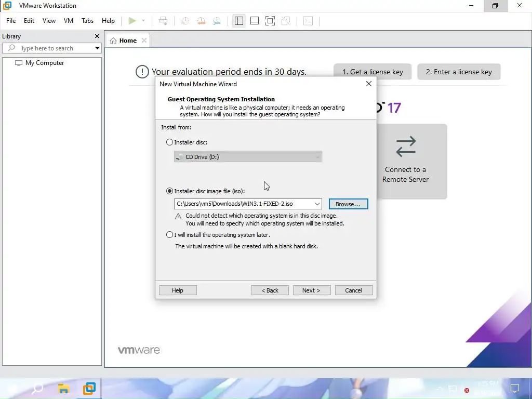Click the Windows taskbar search icon
This screenshot has height=399, width=532.
point(37,389)
